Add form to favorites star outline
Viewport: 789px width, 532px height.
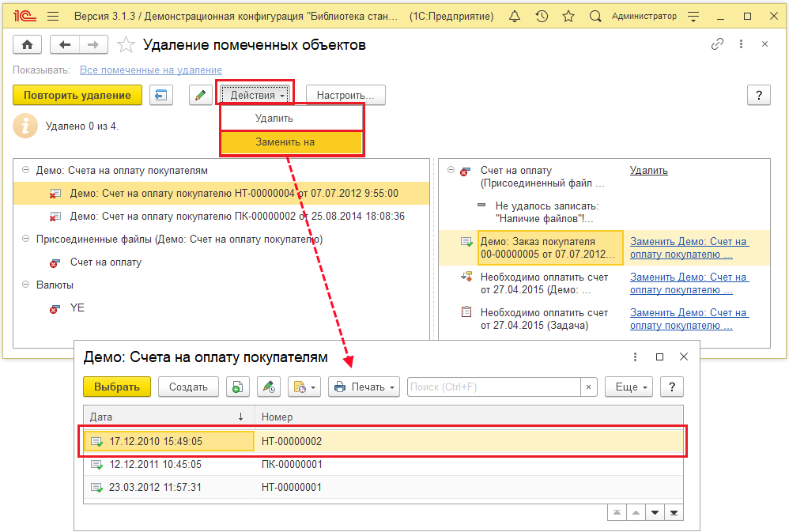pyautogui.click(x=126, y=45)
